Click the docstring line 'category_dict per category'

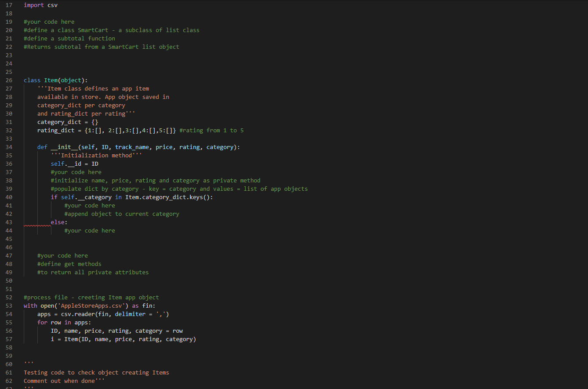click(x=81, y=105)
